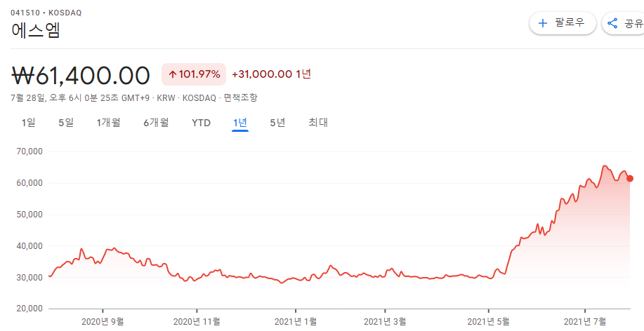Image resolution: width=644 pixels, height=331 pixels.
Task: Choose the YTD range tab
Action: [201, 123]
